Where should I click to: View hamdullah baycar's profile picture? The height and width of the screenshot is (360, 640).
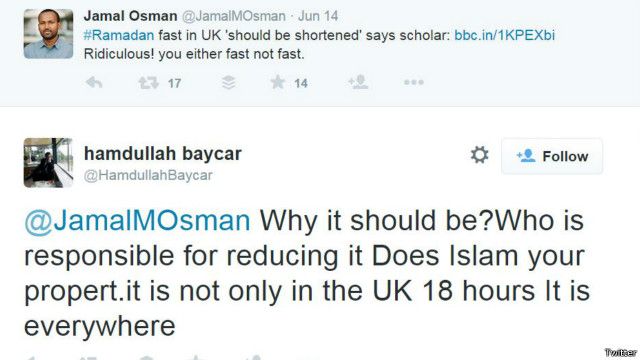pyautogui.click(x=48, y=162)
